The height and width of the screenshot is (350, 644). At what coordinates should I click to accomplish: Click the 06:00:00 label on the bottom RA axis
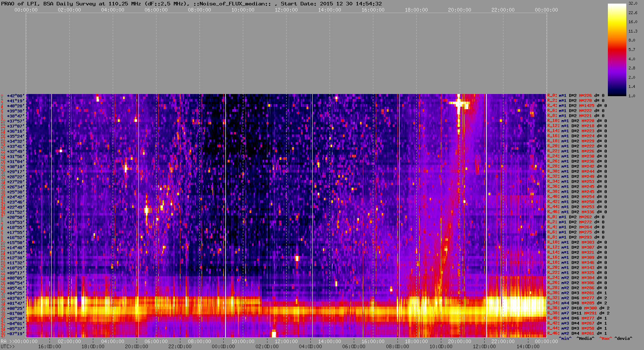click(156, 342)
